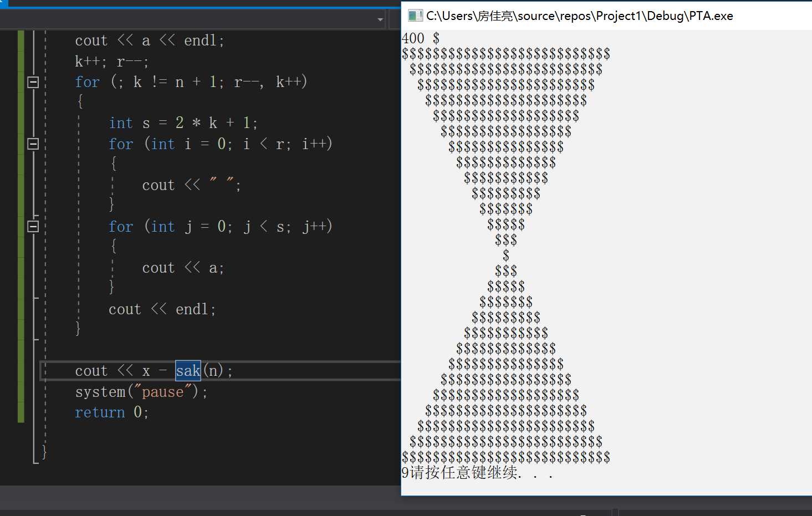
Task: Click the console text 9请按任意键继续
Action: point(477,473)
